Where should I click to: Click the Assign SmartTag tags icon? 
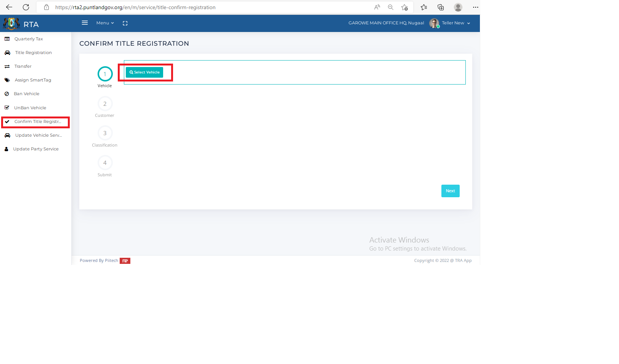7,80
